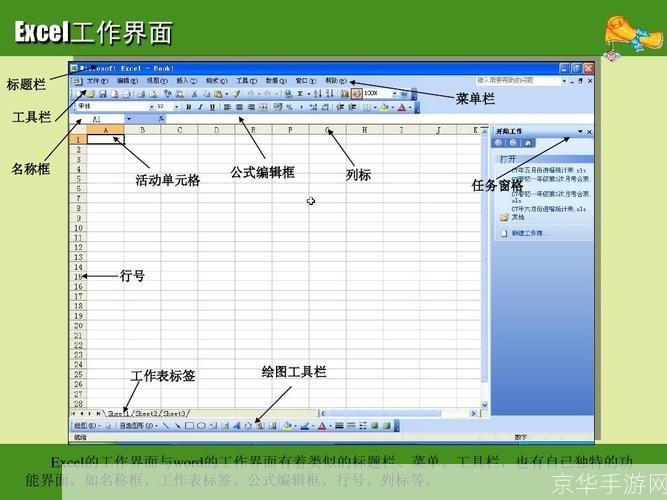Click the Underline formatting button
Image resolution: width=667 pixels, height=500 pixels.
point(212,107)
